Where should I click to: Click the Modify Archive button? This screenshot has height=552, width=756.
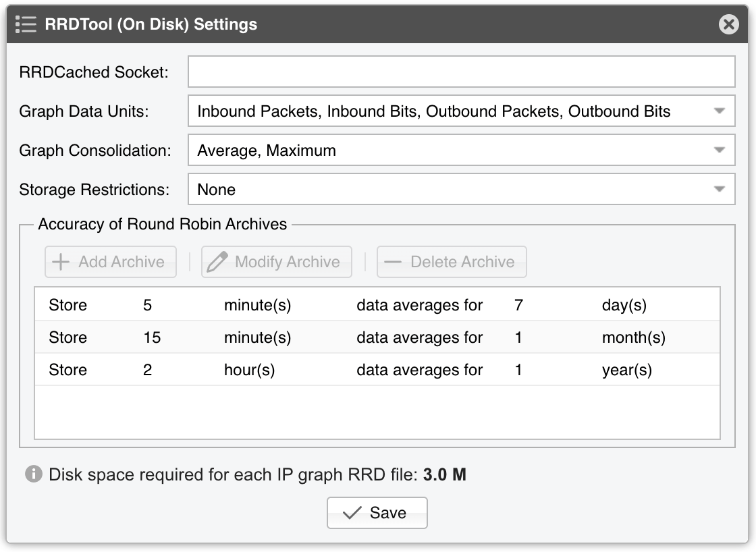pyautogui.click(x=276, y=262)
